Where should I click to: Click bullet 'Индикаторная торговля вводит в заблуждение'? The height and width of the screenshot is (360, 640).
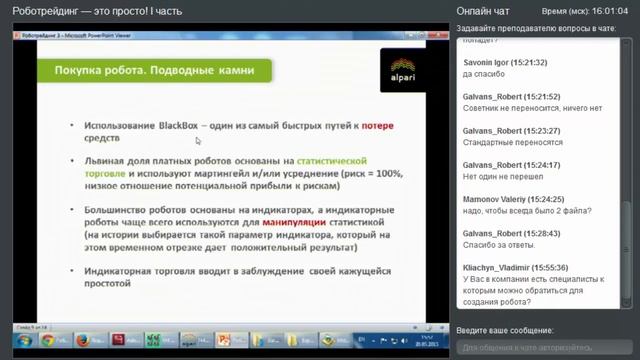point(238,277)
